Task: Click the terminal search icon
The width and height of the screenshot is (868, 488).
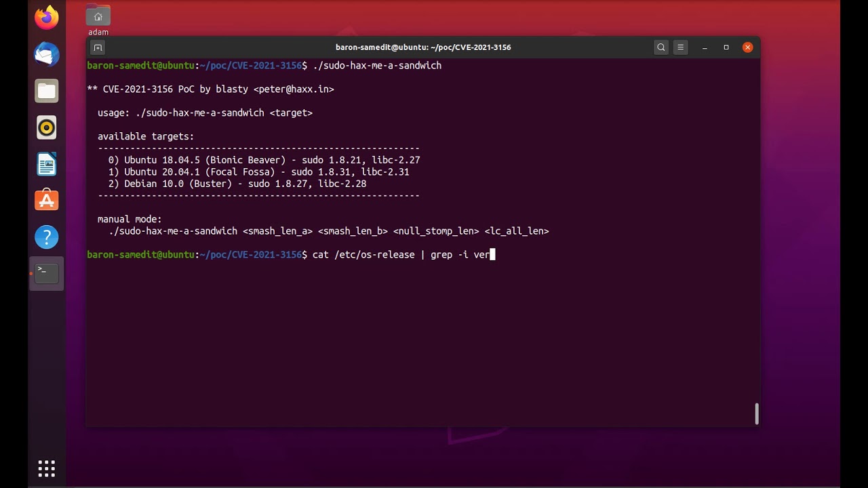Action: [x=661, y=47]
